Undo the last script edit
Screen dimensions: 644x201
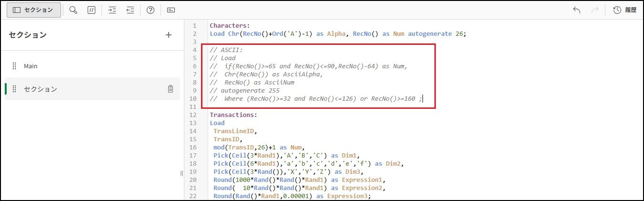click(x=576, y=10)
